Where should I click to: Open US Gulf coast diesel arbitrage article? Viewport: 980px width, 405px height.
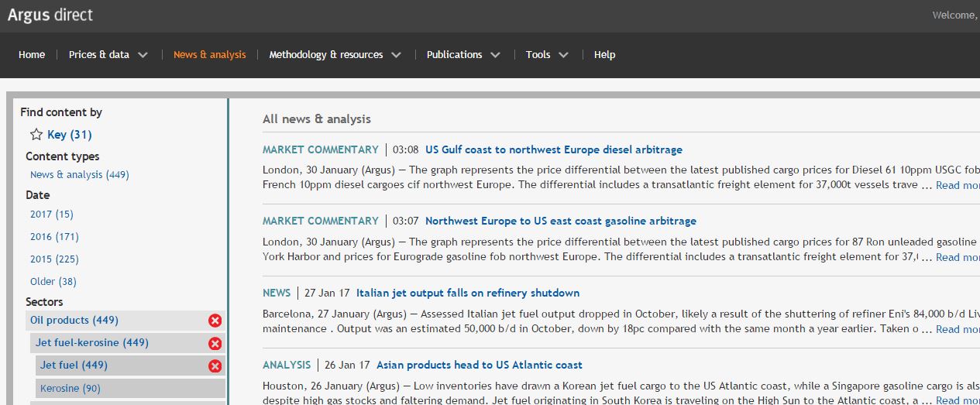553,149
